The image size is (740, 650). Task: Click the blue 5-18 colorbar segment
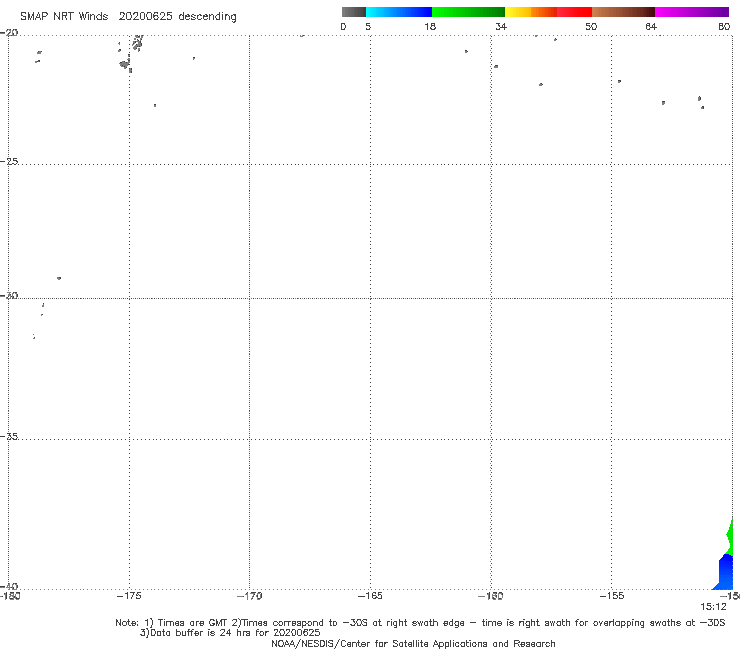click(x=399, y=12)
